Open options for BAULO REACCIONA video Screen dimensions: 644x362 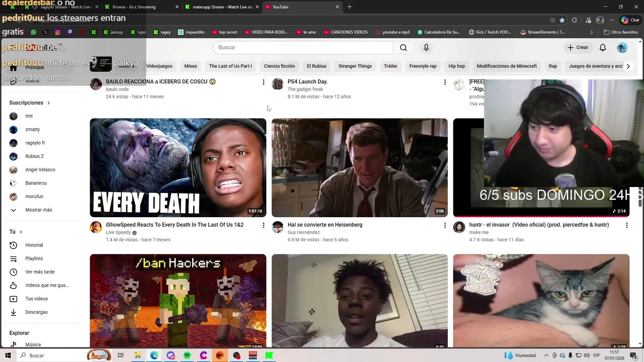coord(263,82)
